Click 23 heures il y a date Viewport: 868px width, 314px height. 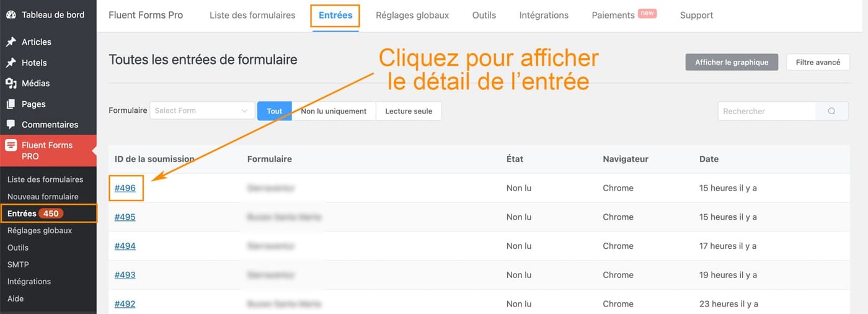(x=728, y=304)
